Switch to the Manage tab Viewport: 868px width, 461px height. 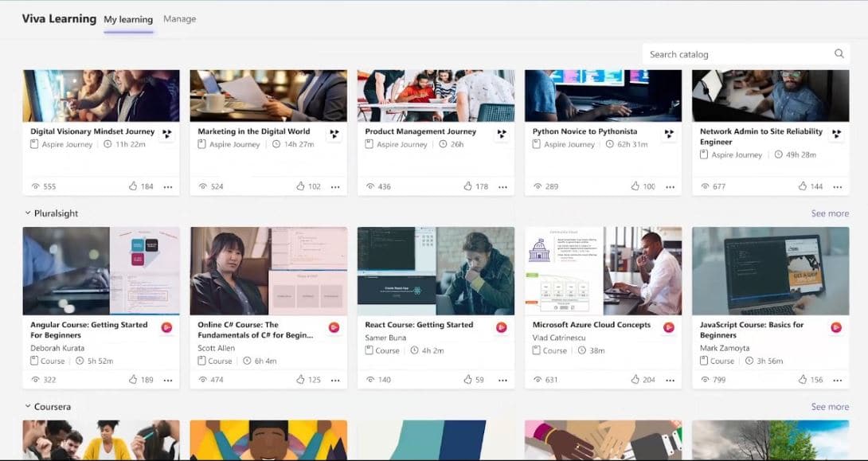click(179, 19)
